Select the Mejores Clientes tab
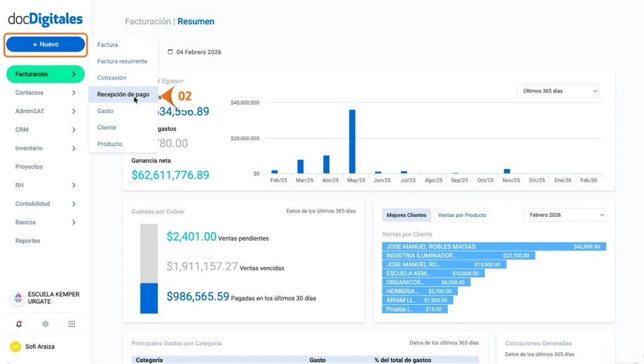The height and width of the screenshot is (364, 644). (x=406, y=215)
